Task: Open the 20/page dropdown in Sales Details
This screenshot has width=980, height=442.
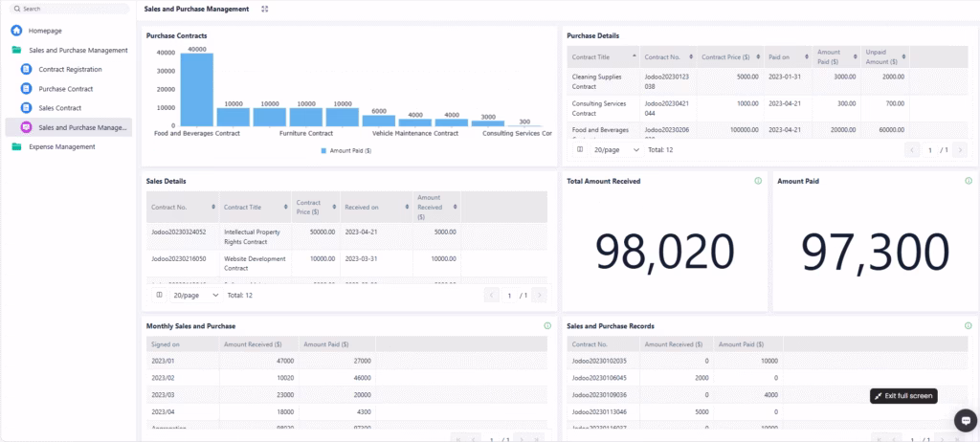Action: click(x=194, y=296)
